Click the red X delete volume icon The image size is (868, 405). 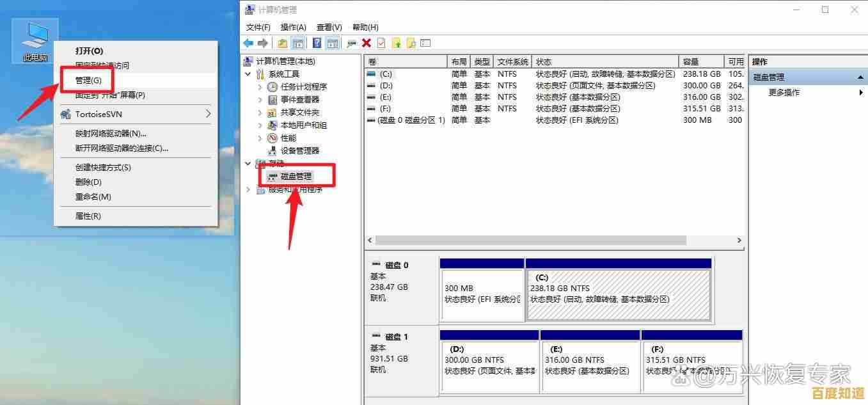pyautogui.click(x=367, y=43)
